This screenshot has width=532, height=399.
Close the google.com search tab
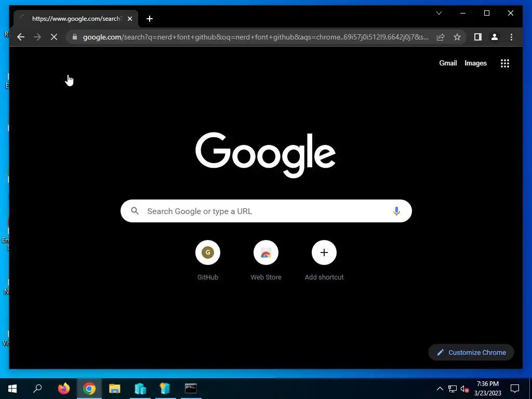(129, 19)
